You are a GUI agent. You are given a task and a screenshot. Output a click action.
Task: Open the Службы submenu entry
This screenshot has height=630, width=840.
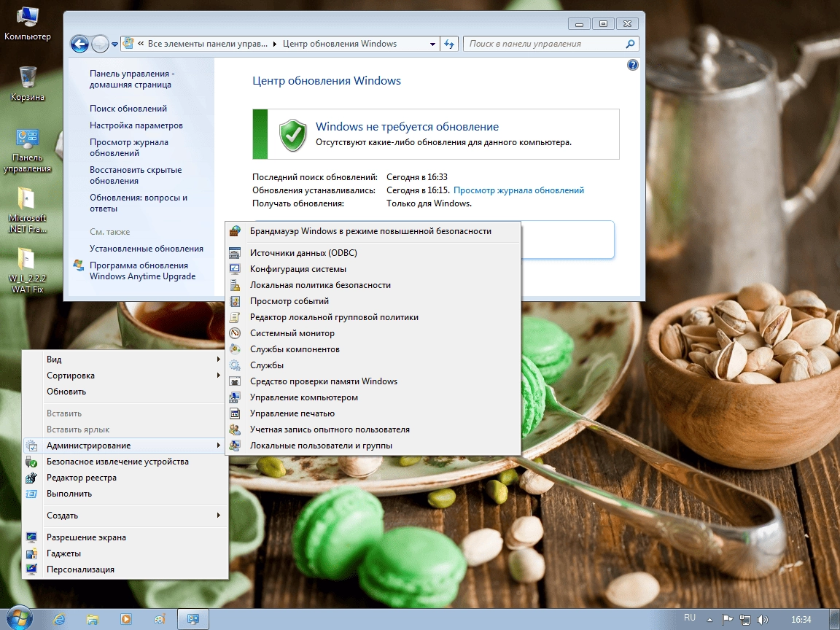[x=373, y=365]
